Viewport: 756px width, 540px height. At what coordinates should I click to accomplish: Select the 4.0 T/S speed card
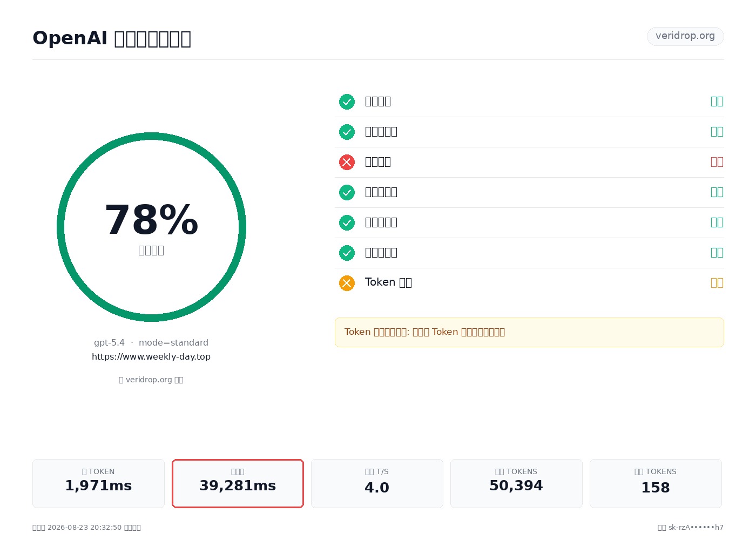tap(377, 483)
